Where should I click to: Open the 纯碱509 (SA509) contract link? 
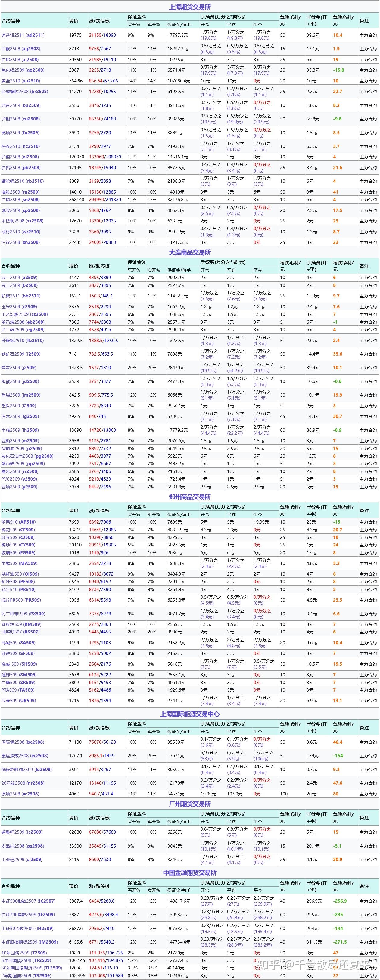(18, 642)
